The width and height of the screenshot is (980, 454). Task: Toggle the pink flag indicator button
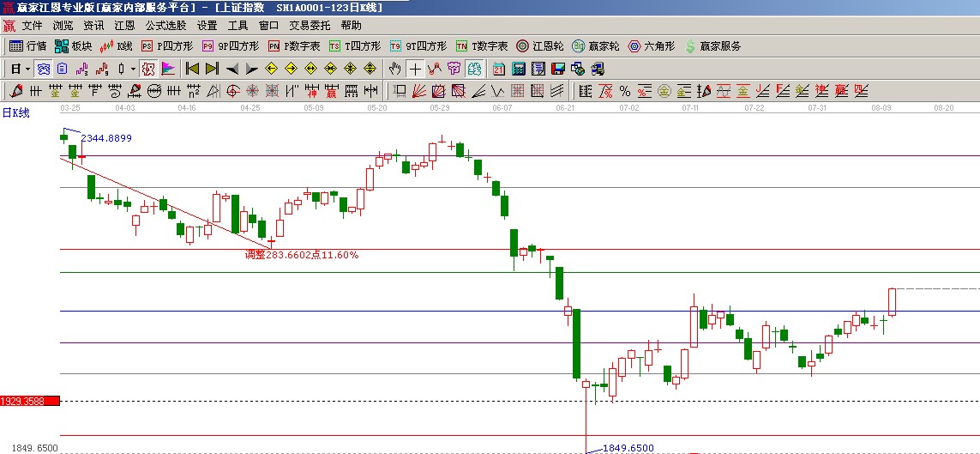pos(168,69)
